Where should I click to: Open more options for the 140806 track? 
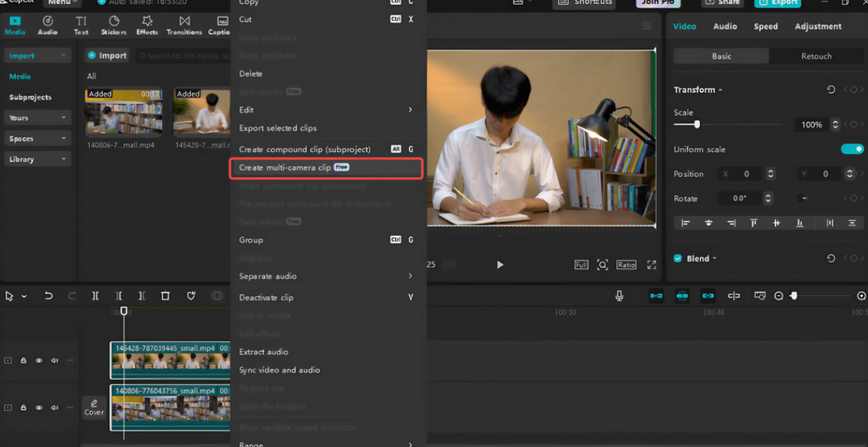[x=70, y=408]
